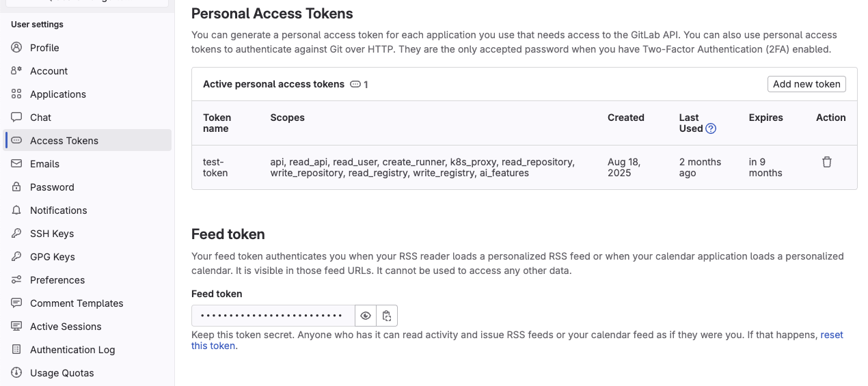Click the Emails envelope icon

click(16, 164)
